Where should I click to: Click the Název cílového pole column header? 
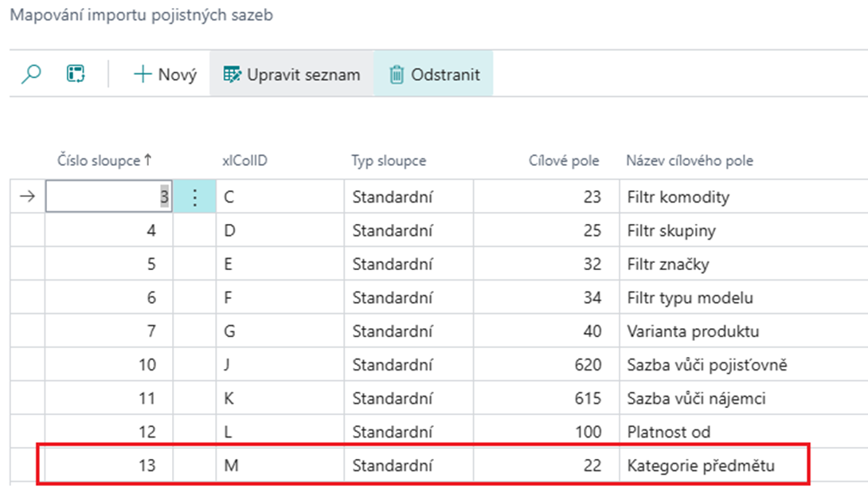(x=690, y=160)
